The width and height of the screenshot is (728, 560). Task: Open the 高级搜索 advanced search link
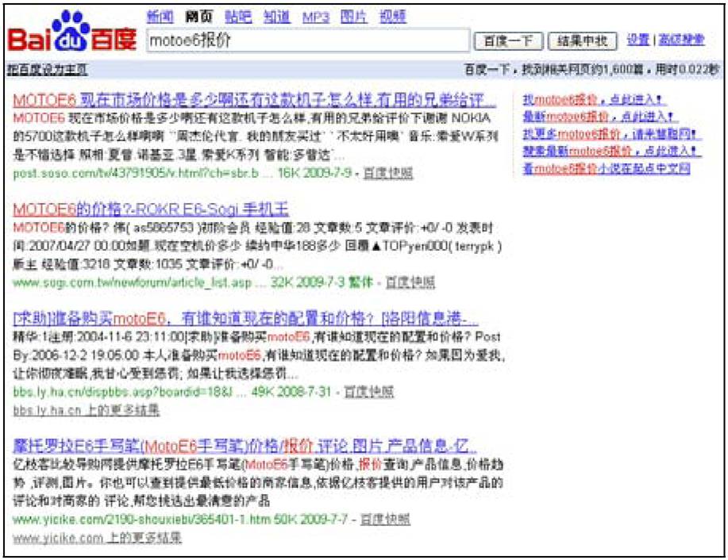tap(682, 40)
